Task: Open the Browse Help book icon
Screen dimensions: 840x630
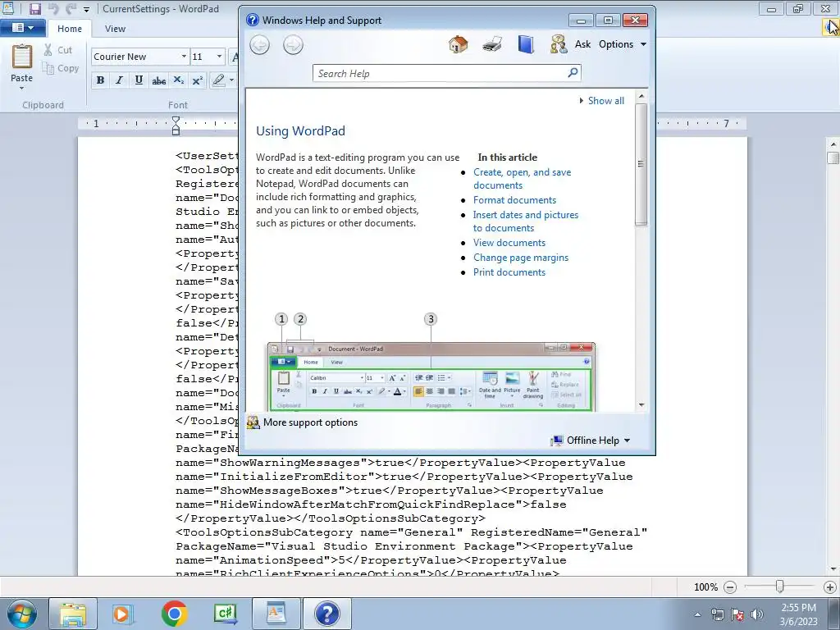Action: (526, 44)
